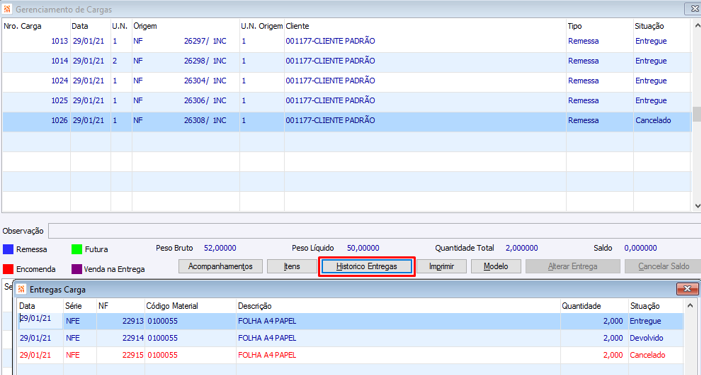Select cargo row 1026
The image size is (701, 375).
(347, 121)
